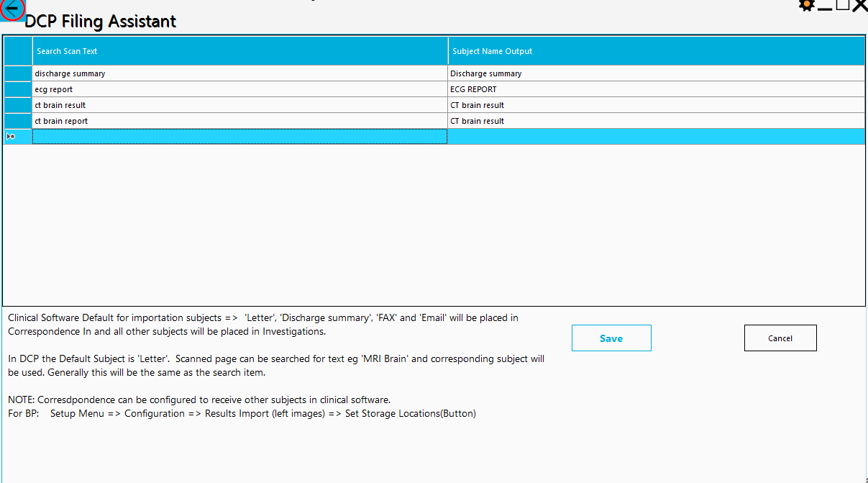Screen dimensions: 868x483
Task: Edit the 'ECG REPORT' subject output cell
Action: tap(656, 89)
